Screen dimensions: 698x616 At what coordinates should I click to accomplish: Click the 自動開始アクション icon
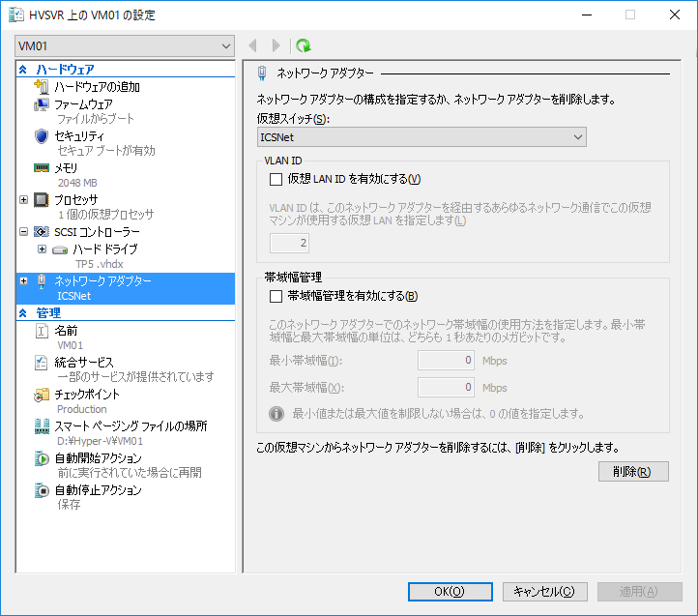42,458
